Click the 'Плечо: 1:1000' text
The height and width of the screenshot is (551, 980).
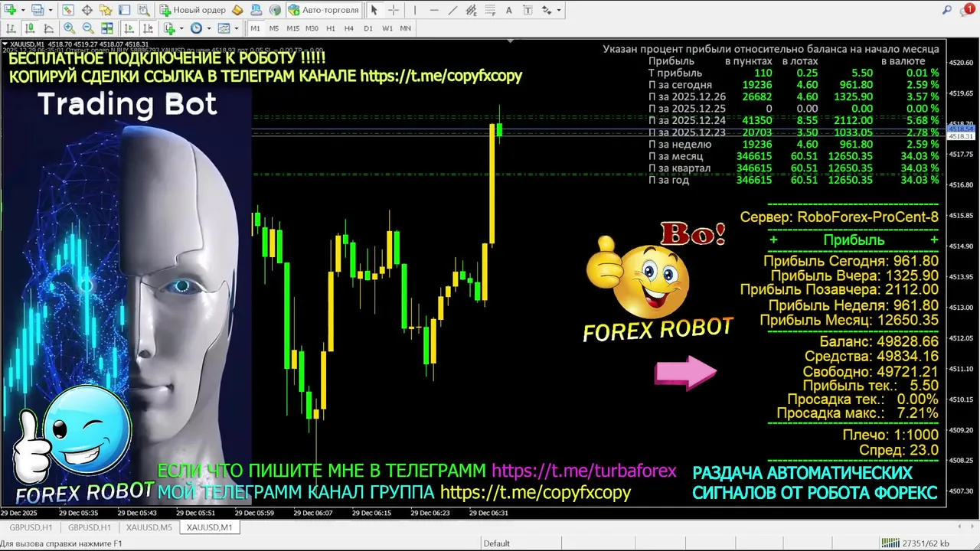click(x=890, y=435)
